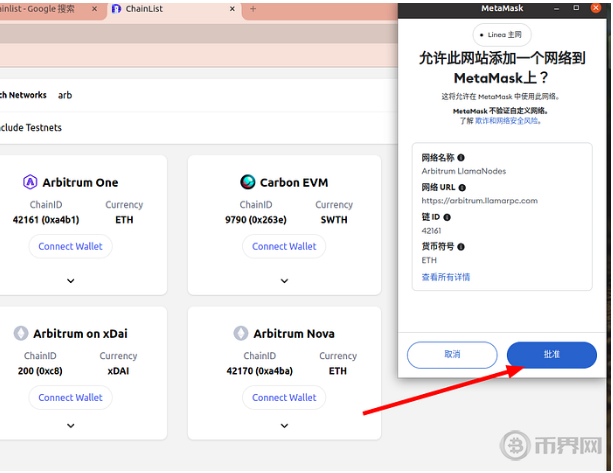Expand the Arbitrum One card details
This screenshot has height=473, width=613.
tap(70, 281)
